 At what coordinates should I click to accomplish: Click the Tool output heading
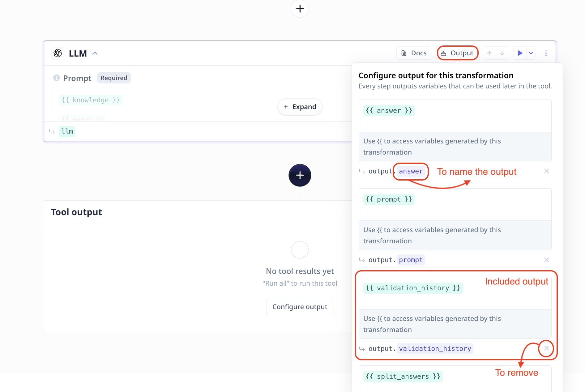coord(76,212)
